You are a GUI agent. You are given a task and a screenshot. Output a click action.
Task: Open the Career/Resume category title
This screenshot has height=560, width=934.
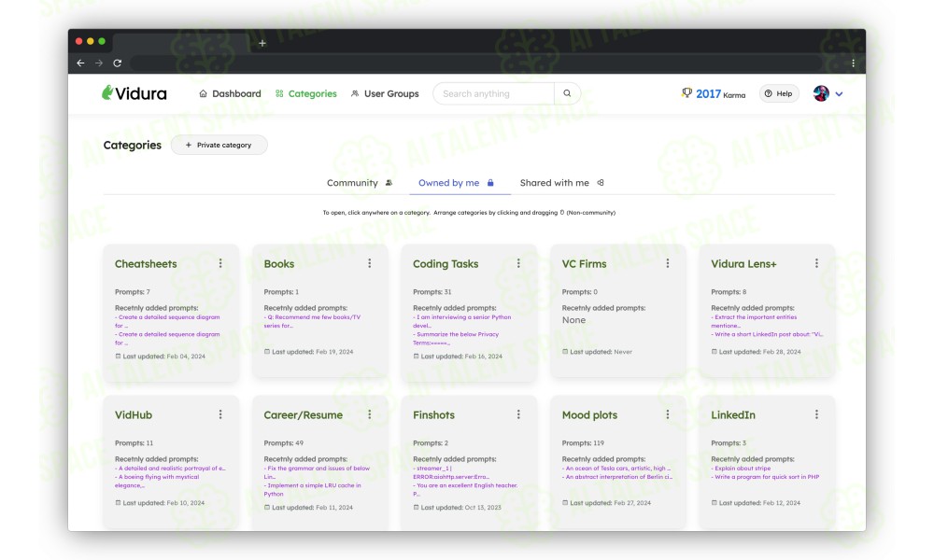tap(304, 414)
